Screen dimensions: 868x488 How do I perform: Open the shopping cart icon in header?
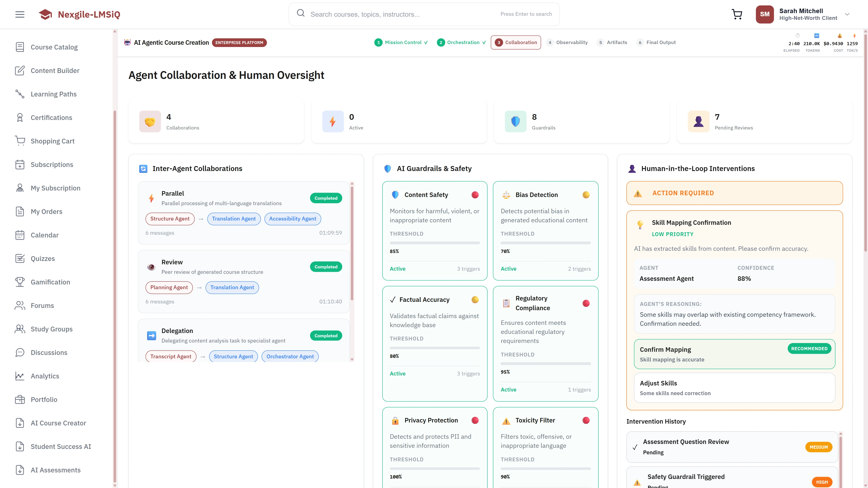coord(737,14)
